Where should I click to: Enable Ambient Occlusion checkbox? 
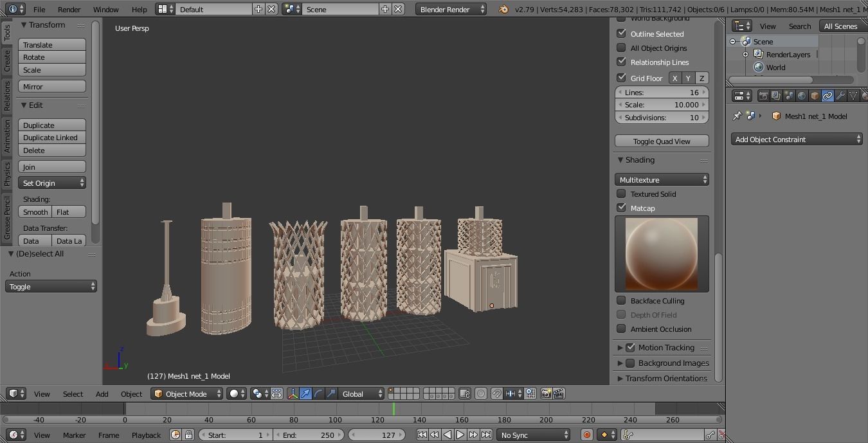click(621, 329)
